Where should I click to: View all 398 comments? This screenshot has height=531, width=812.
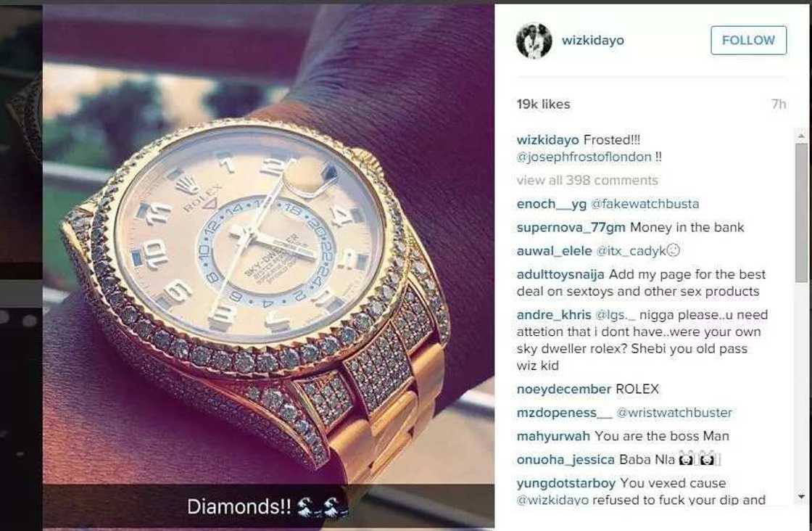[x=587, y=181]
